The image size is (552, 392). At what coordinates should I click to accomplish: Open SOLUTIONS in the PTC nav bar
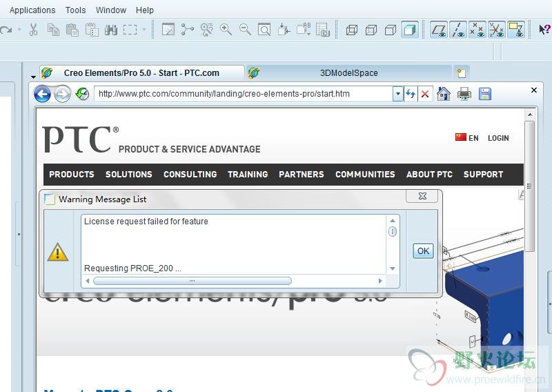pyautogui.click(x=129, y=175)
